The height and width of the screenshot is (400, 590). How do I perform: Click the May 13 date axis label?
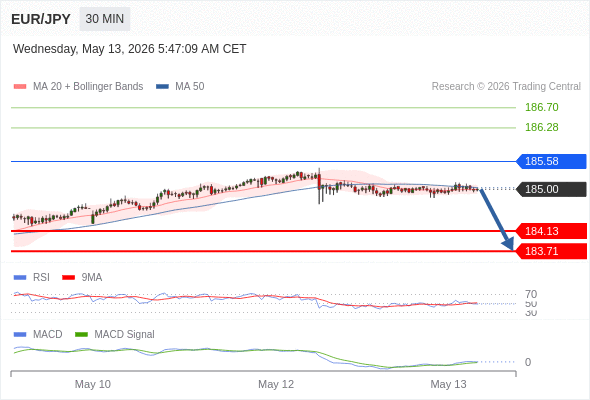(448, 384)
